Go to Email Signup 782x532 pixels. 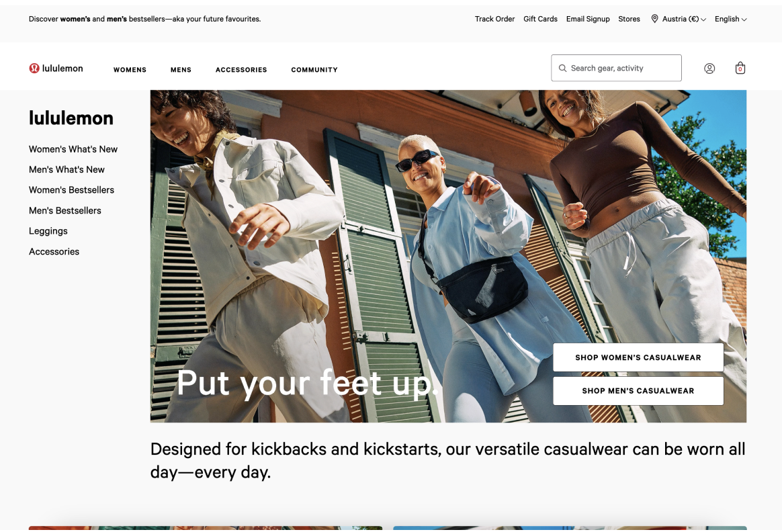(587, 19)
